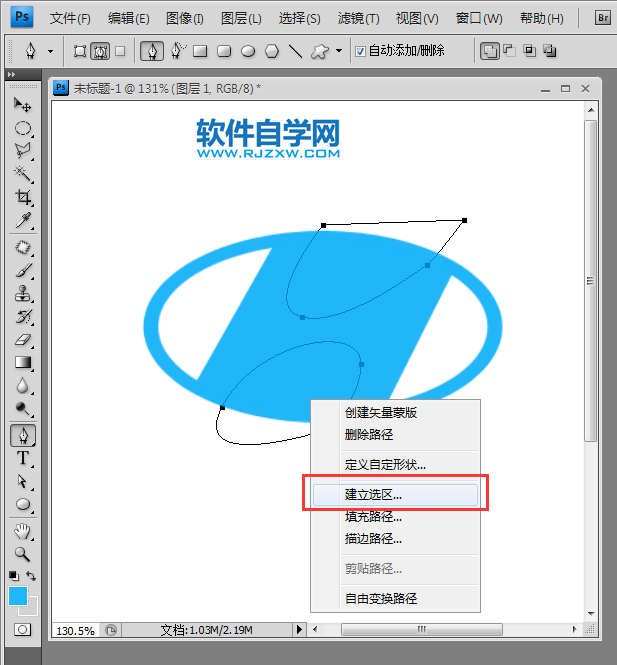Screen dimensions: 617x665
Task: Select the Path Selection tool
Action: [x=22, y=481]
